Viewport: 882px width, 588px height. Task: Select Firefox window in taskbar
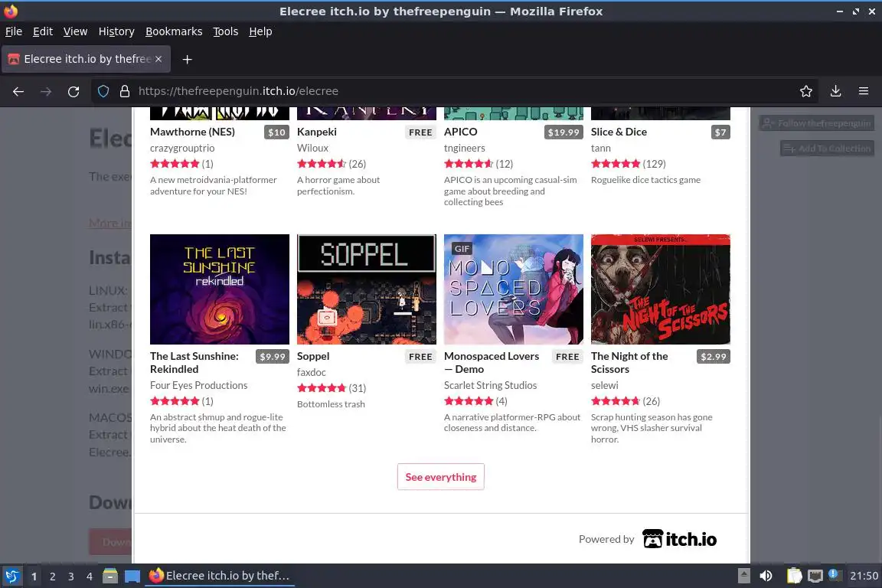point(220,576)
